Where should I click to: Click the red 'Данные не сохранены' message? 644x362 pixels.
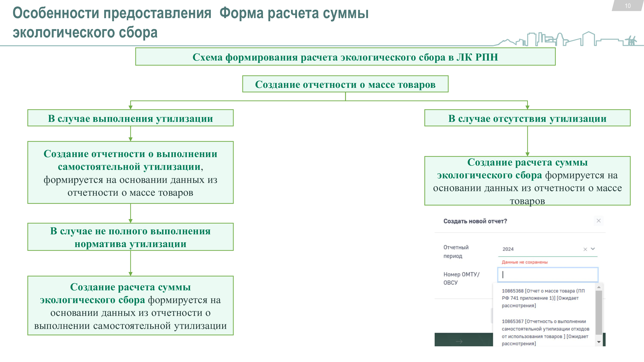pos(524,262)
